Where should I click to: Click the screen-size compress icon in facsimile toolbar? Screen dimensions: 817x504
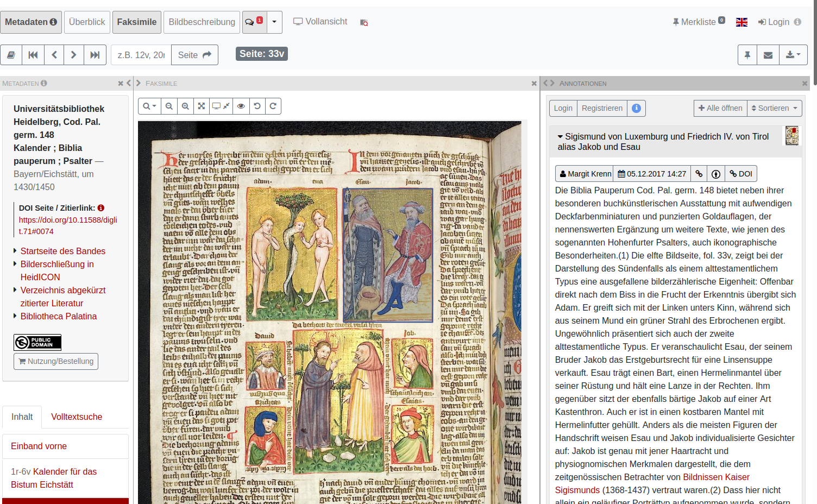click(x=221, y=106)
